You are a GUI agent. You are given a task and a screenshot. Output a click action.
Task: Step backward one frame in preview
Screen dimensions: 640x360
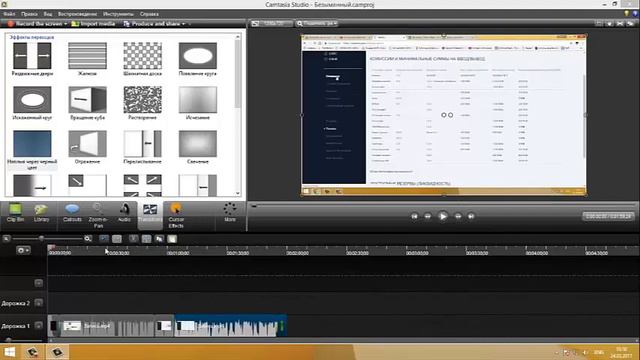[x=427, y=216]
